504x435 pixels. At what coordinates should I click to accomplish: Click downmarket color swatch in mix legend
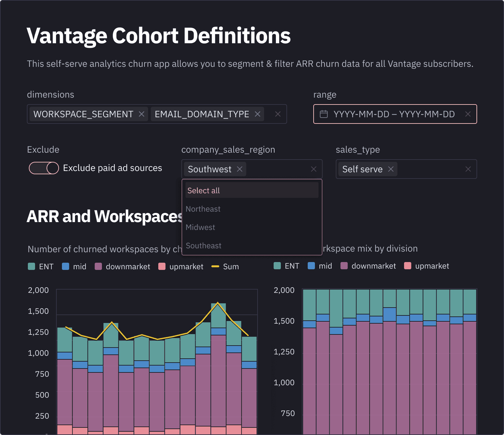344,266
